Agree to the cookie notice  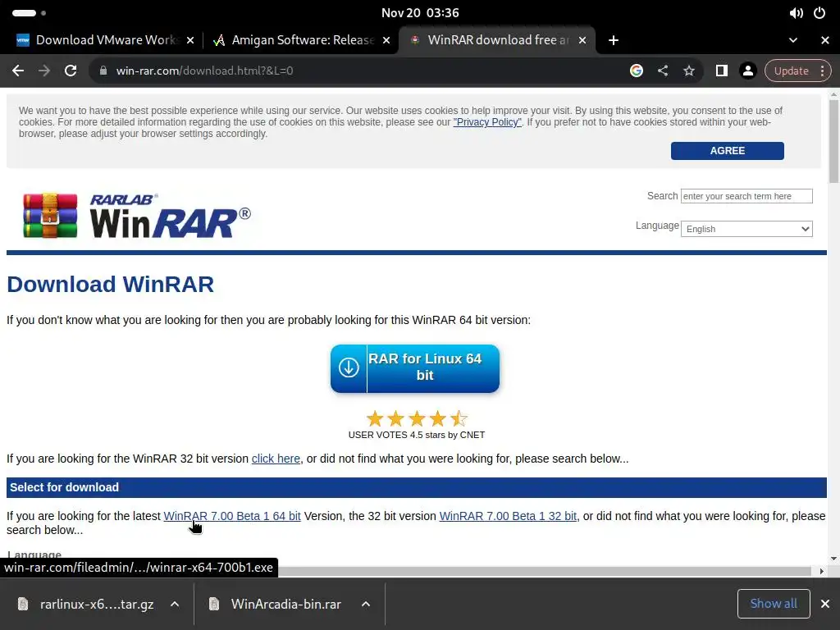pyautogui.click(x=727, y=151)
